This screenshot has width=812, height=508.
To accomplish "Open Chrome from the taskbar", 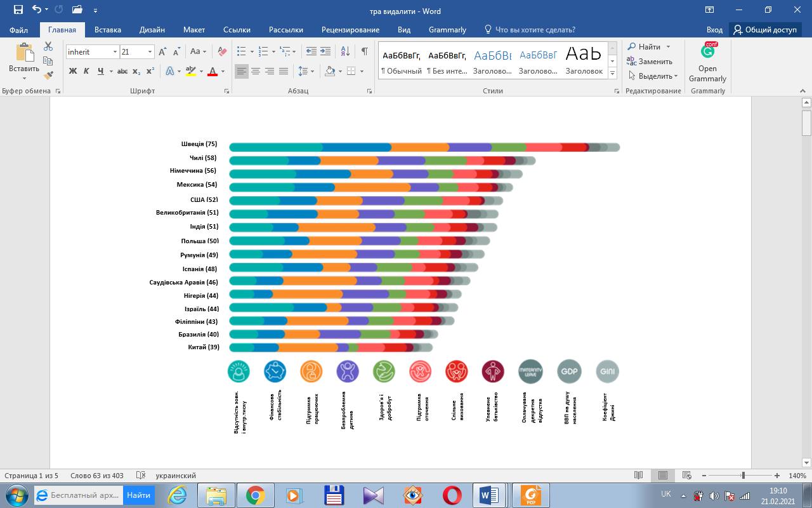I will (x=255, y=495).
